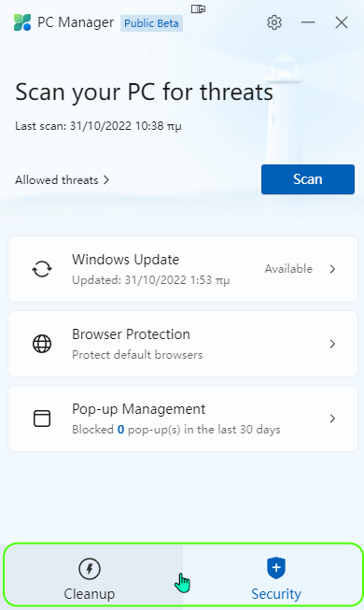This screenshot has height=610, width=364.
Task: Click the Pop-up Management window icon
Action: [x=42, y=418]
